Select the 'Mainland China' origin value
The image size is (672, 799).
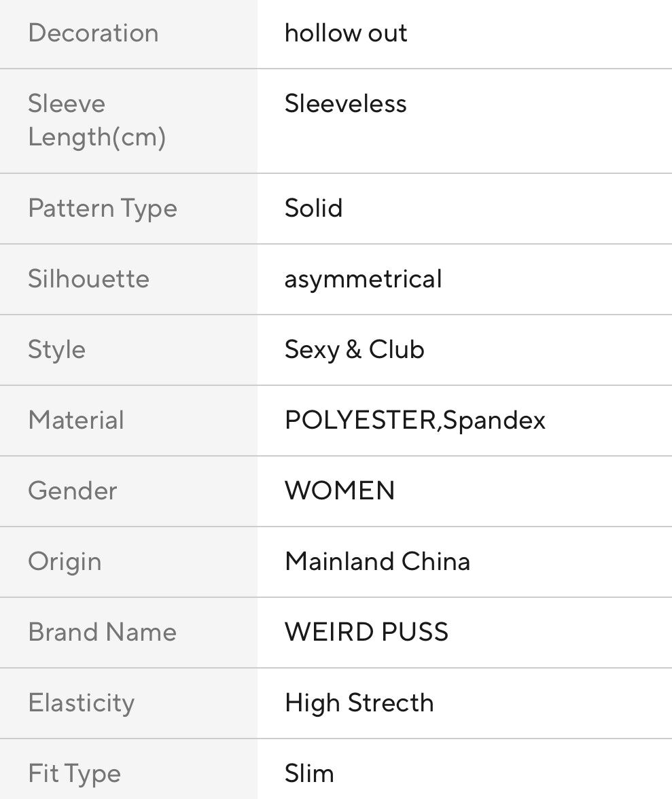pyautogui.click(x=377, y=562)
